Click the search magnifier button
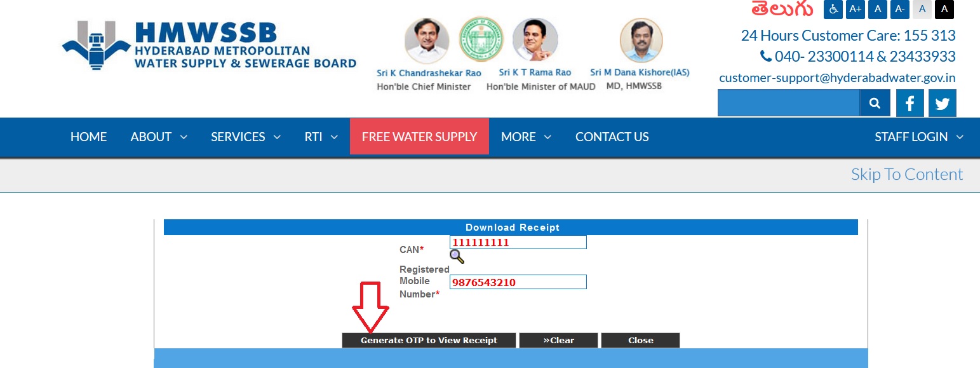The height and width of the screenshot is (368, 980). 875,103
